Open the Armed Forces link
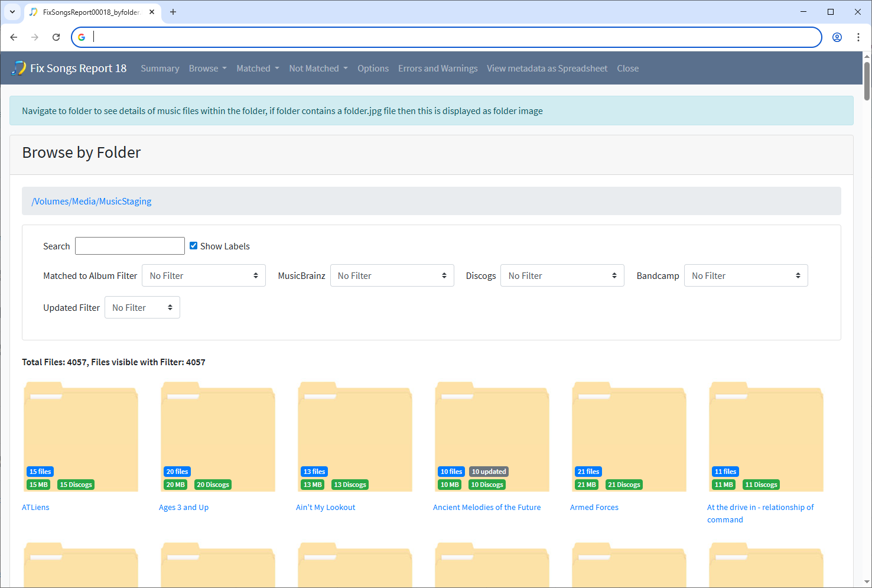872x588 pixels. [594, 507]
